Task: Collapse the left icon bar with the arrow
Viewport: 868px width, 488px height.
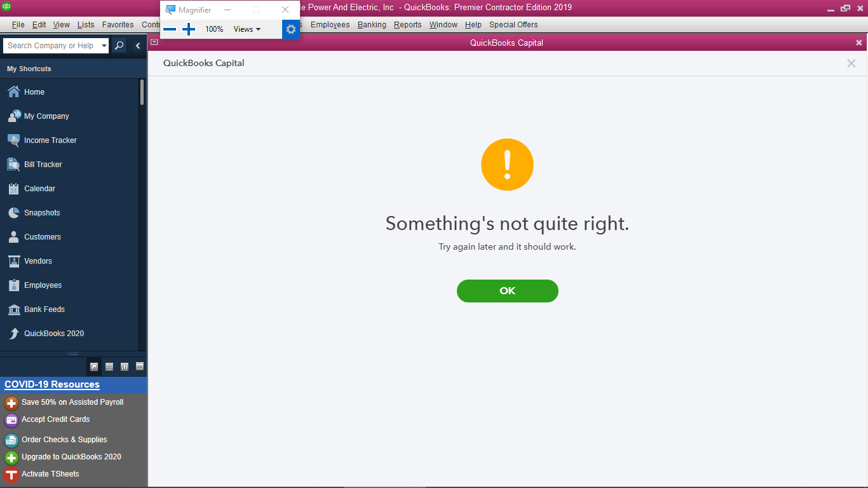Action: point(138,46)
